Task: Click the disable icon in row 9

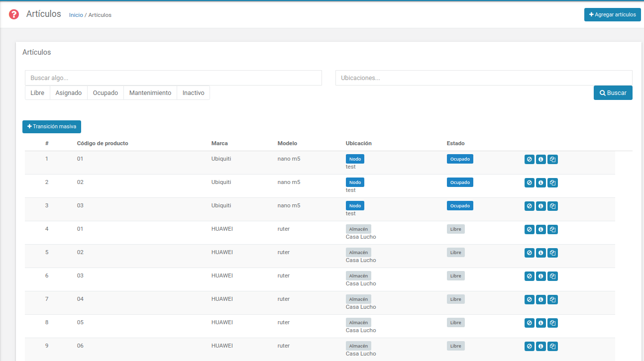Action: point(530,347)
